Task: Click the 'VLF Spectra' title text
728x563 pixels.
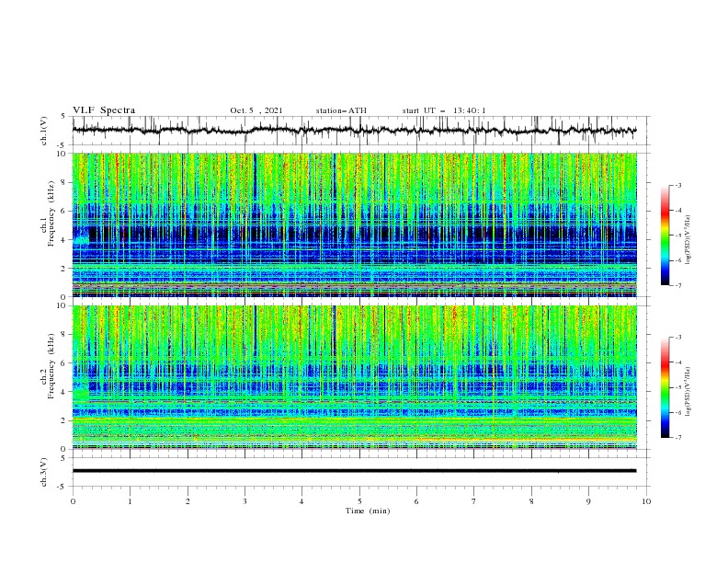Action: click(x=104, y=110)
